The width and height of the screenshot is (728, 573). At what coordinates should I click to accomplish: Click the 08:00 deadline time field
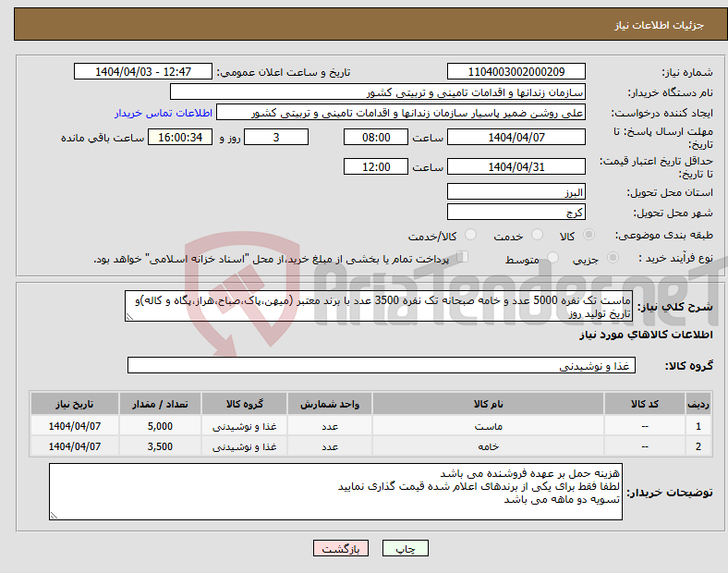(375, 137)
